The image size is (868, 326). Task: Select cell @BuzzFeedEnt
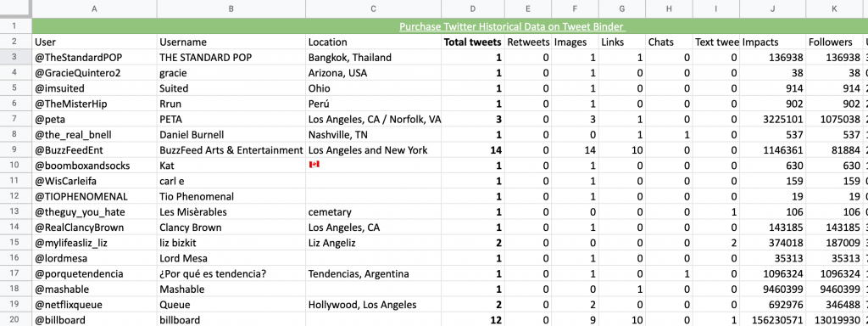(94, 150)
